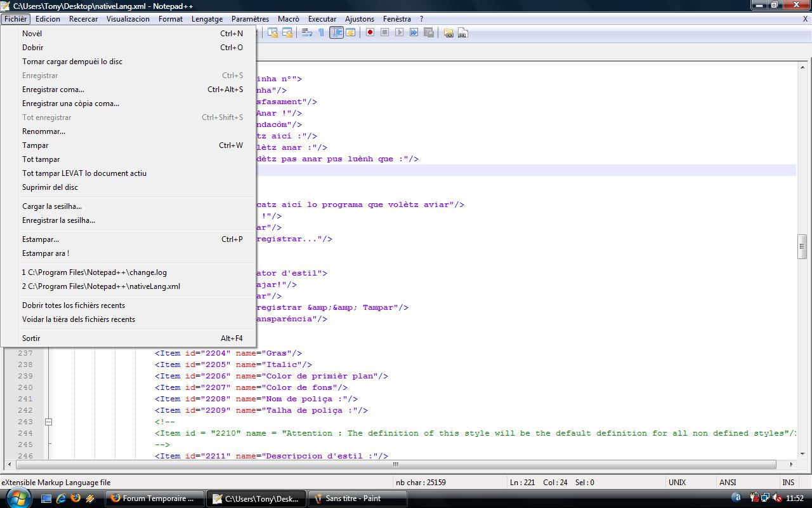Select Voidar la tièra dels fichièrs recents

[x=129, y=319]
